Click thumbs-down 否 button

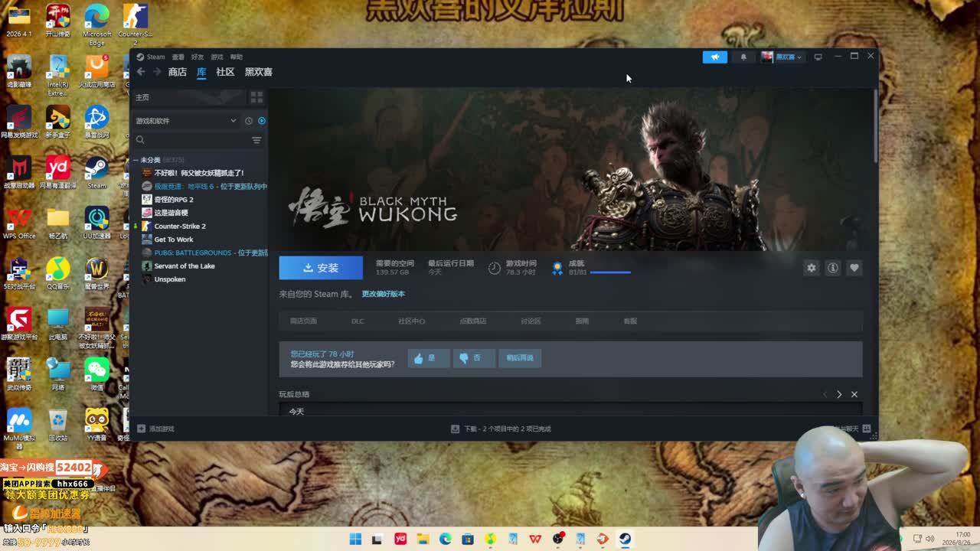click(x=473, y=358)
